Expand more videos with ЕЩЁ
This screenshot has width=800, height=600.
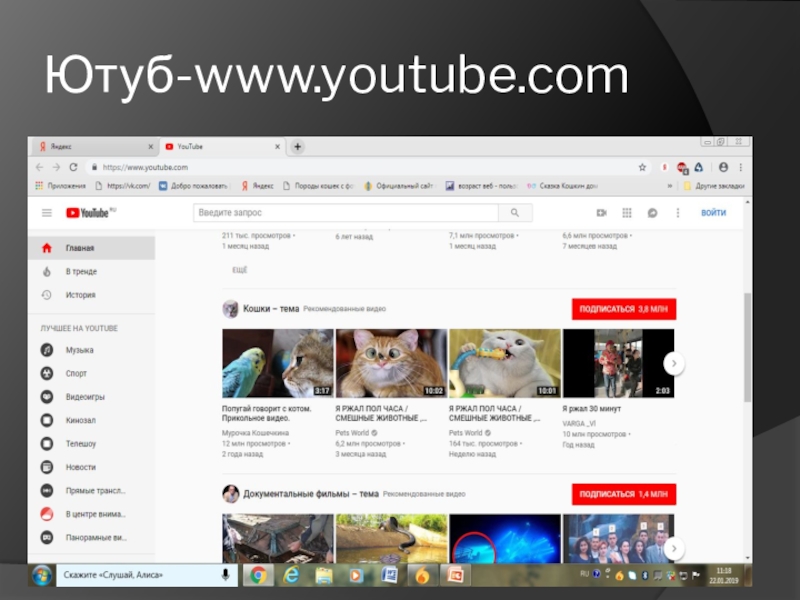(x=240, y=271)
